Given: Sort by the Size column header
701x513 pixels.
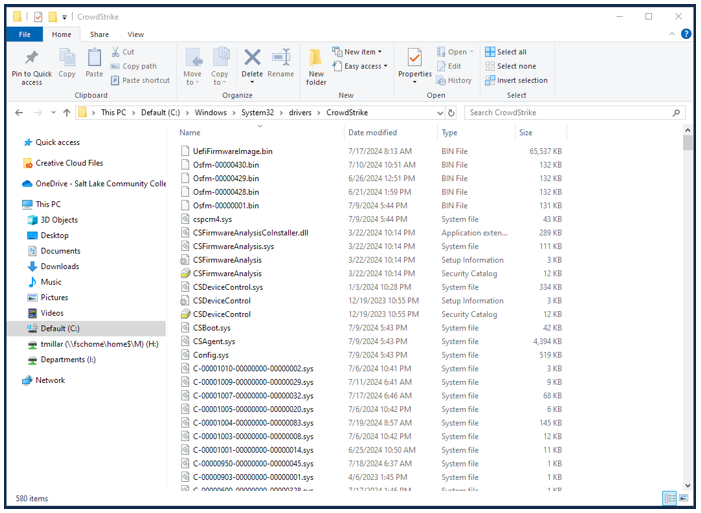Looking at the screenshot, I should 526,133.
